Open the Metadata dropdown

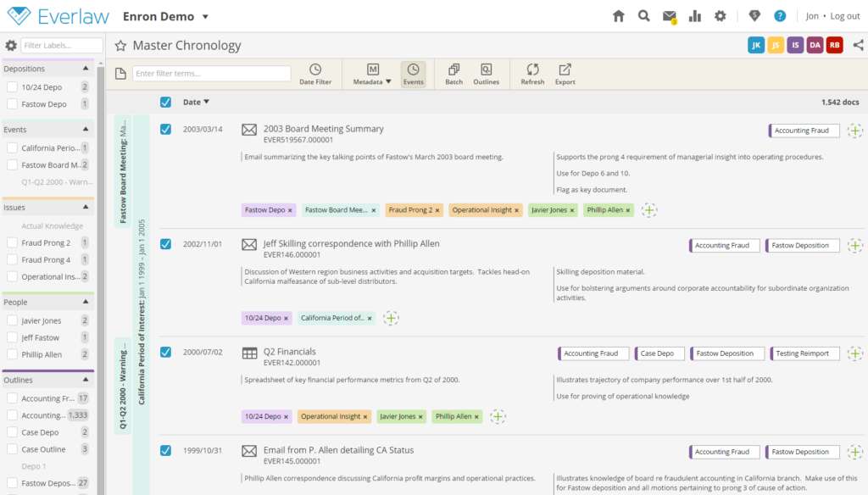(x=372, y=75)
